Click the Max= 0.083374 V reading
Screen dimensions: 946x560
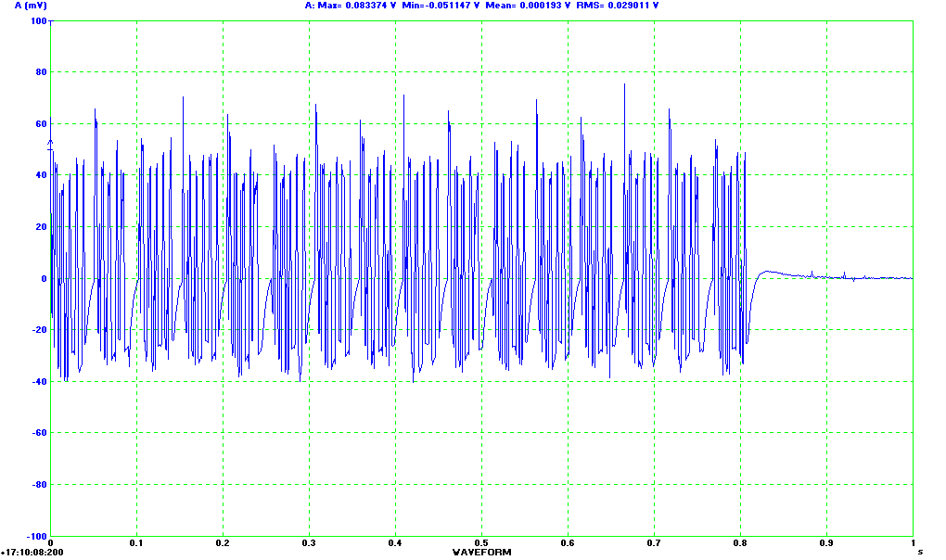tap(357, 6)
